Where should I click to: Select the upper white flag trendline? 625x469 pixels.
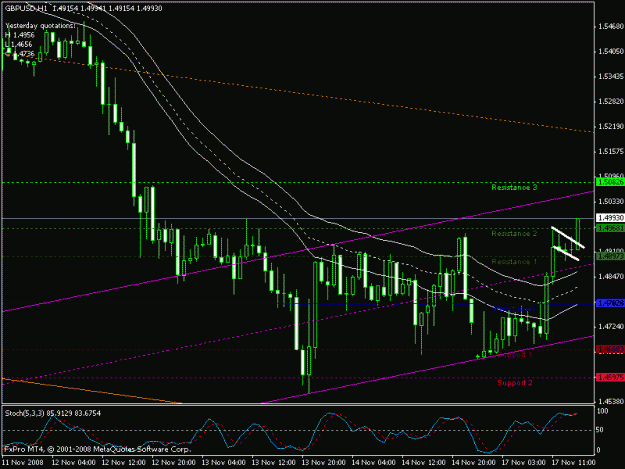pos(568,237)
